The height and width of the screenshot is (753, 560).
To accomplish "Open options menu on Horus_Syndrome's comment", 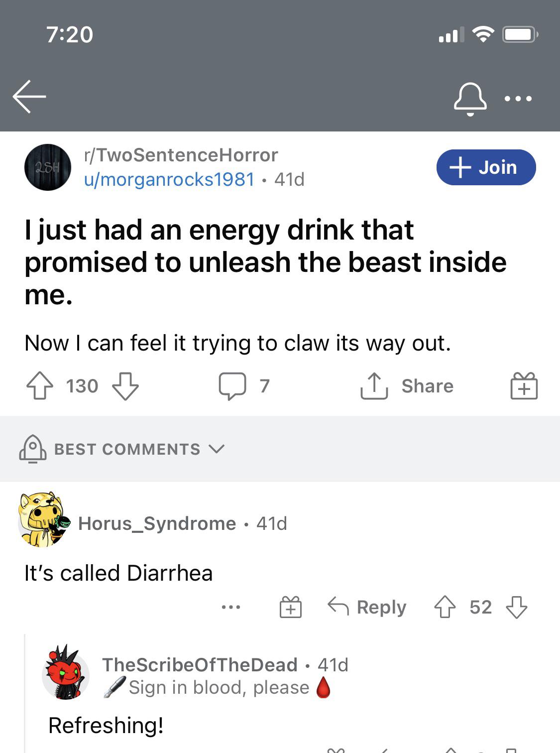I will pos(230,607).
